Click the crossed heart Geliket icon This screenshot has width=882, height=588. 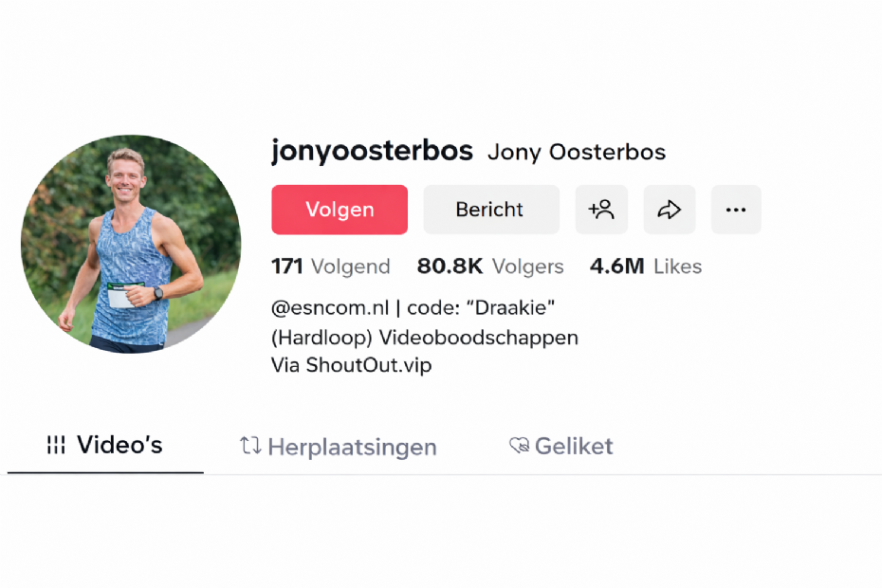coord(519,446)
